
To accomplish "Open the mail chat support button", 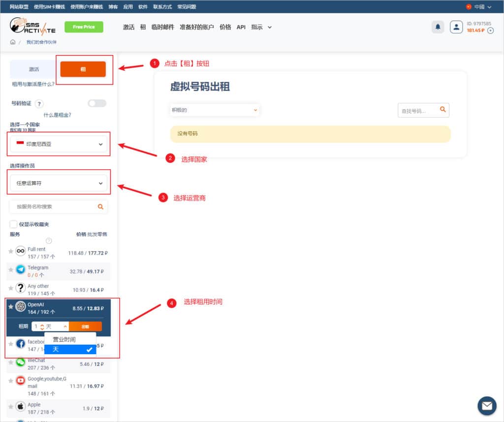I will (487, 406).
